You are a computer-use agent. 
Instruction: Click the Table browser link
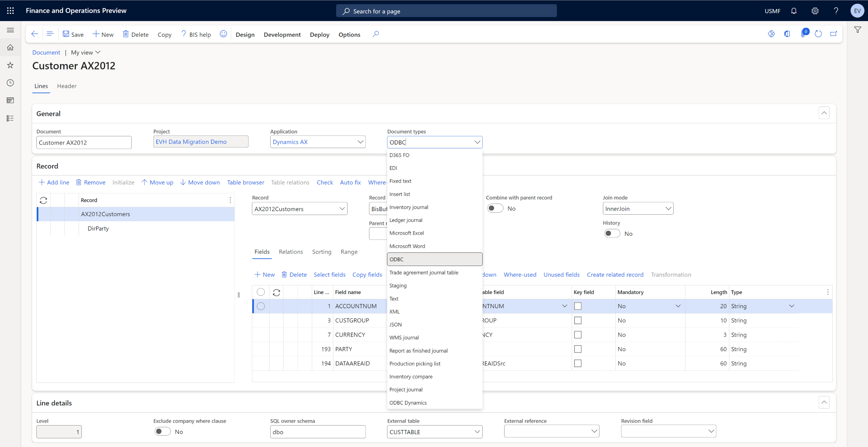[x=246, y=182]
